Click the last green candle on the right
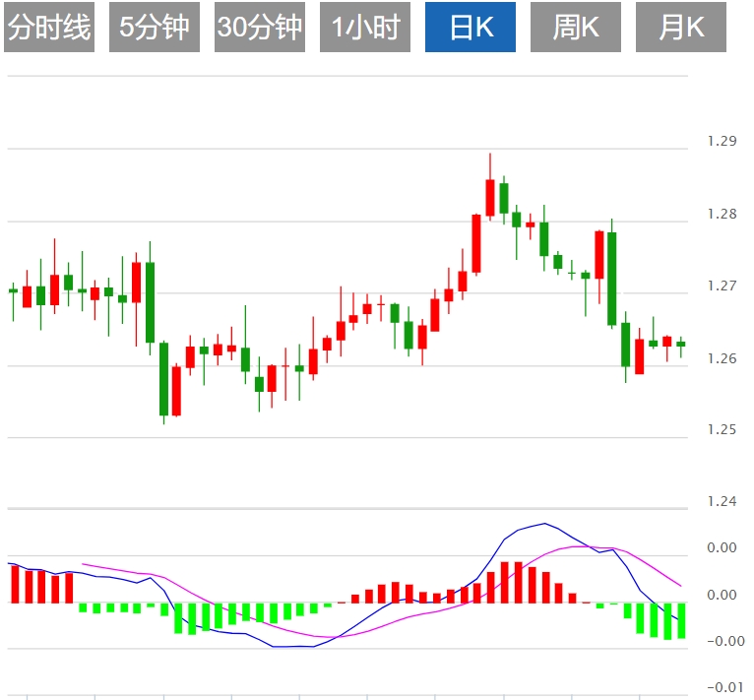The width and height of the screenshot is (754, 700). point(681,344)
